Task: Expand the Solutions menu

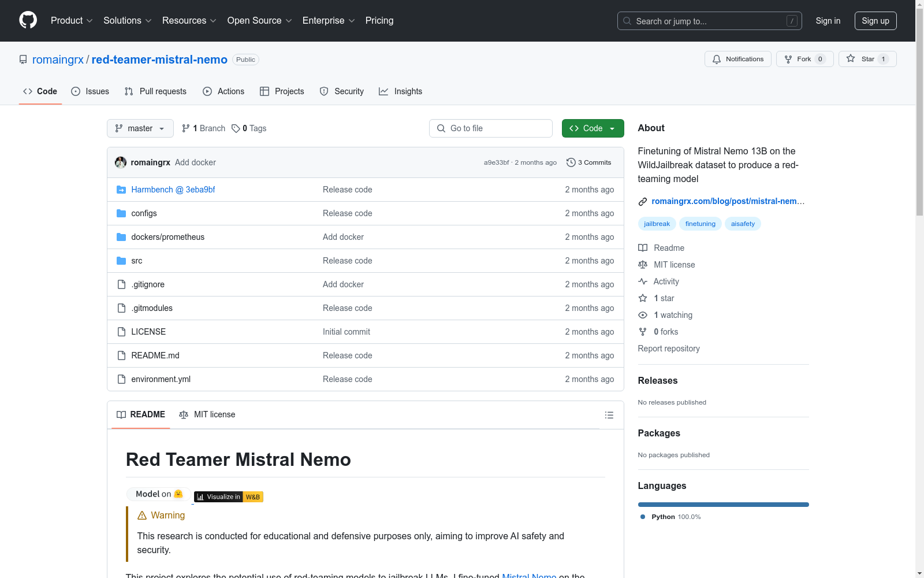Action: 128,20
